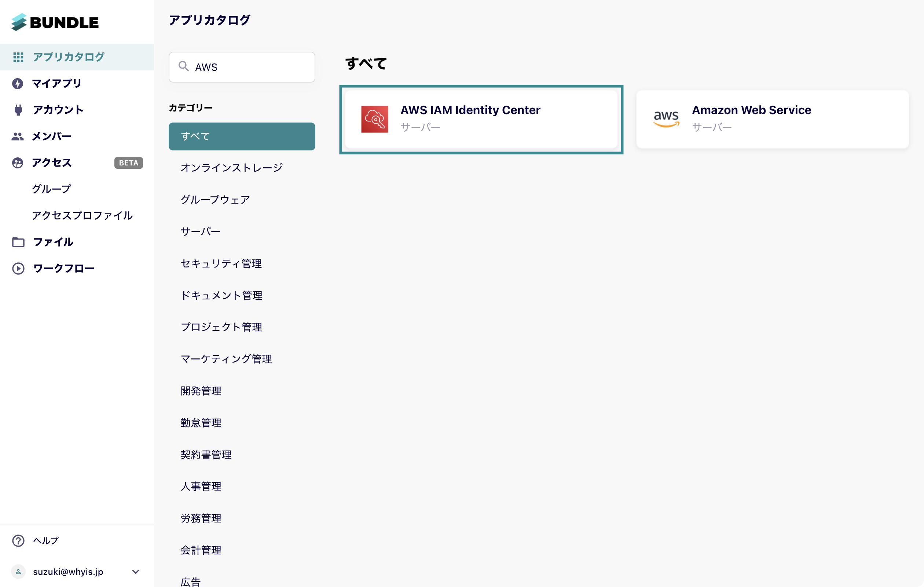Image resolution: width=924 pixels, height=587 pixels.
Task: Click the Amazon Web Service aws logo
Action: pyautogui.click(x=666, y=119)
